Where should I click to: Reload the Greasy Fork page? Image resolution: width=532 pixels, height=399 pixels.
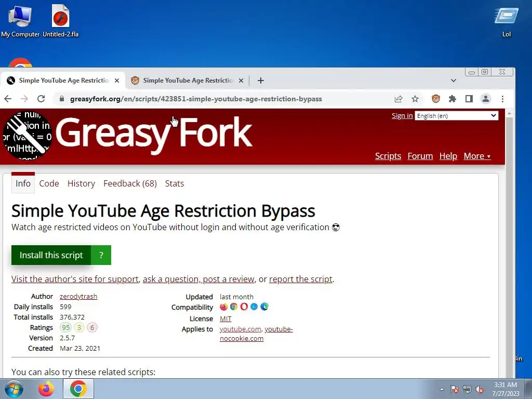point(41,99)
